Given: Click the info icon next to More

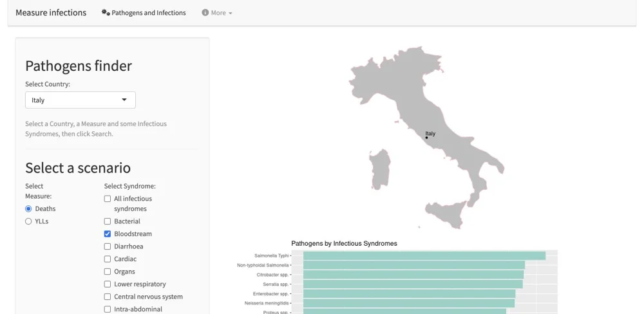Looking at the screenshot, I should coord(205,13).
